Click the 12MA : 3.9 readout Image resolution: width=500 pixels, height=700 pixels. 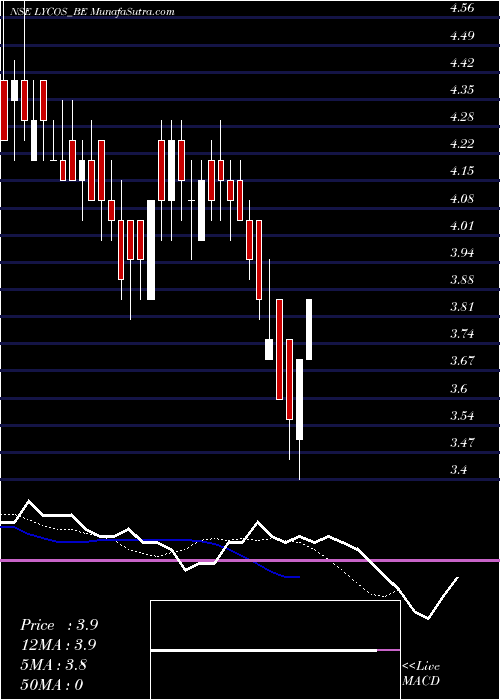(x=58, y=645)
